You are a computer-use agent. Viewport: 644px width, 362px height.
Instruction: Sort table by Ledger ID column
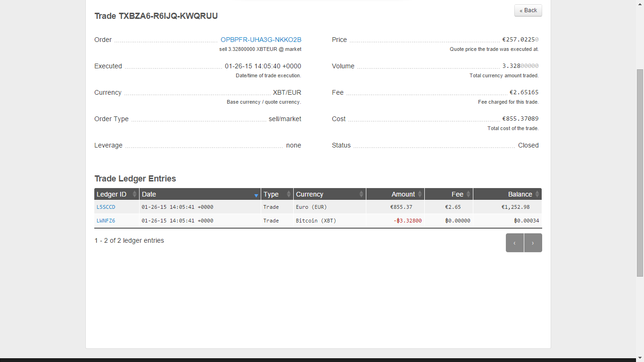coord(116,194)
